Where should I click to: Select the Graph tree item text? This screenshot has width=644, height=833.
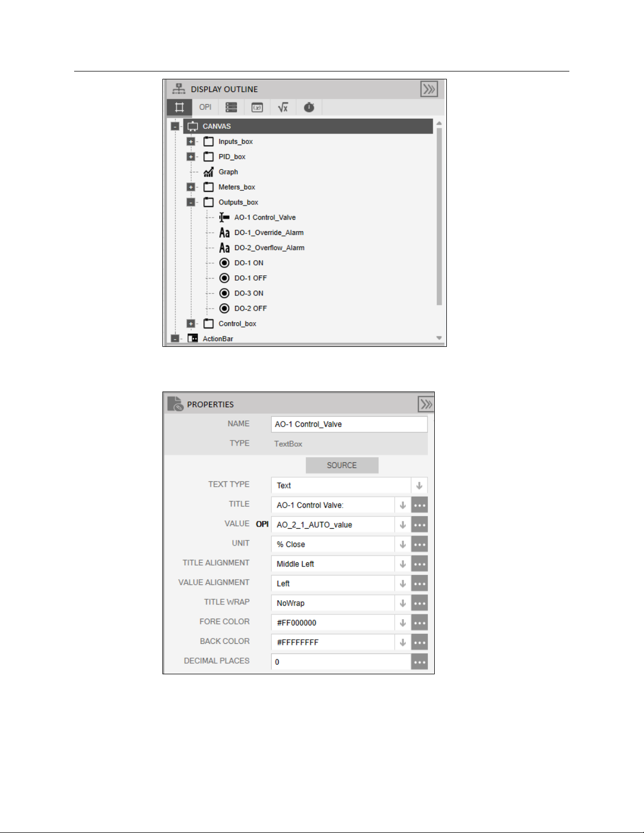pyautogui.click(x=228, y=172)
